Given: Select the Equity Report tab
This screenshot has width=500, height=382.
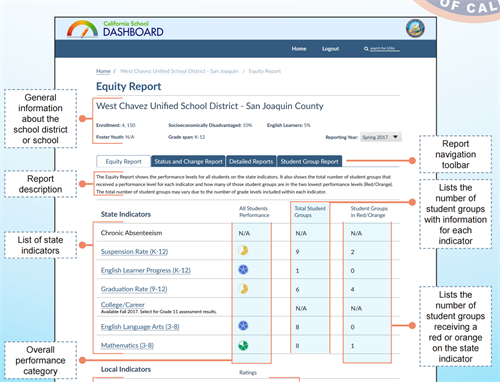Looking at the screenshot, I should point(124,161).
